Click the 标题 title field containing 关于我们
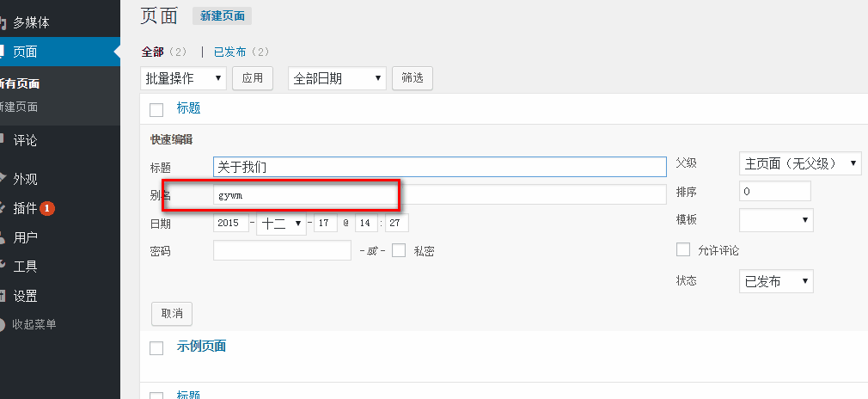868x399 pixels. [x=439, y=167]
